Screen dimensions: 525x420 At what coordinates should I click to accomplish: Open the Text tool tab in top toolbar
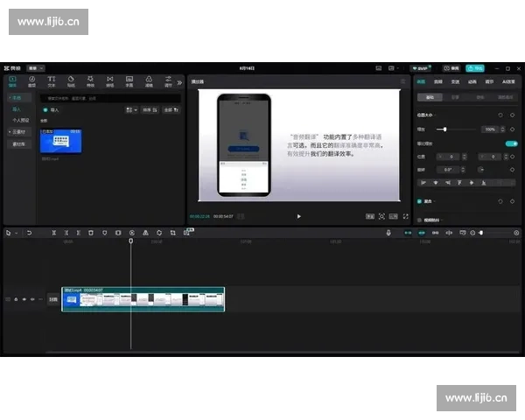(x=51, y=81)
